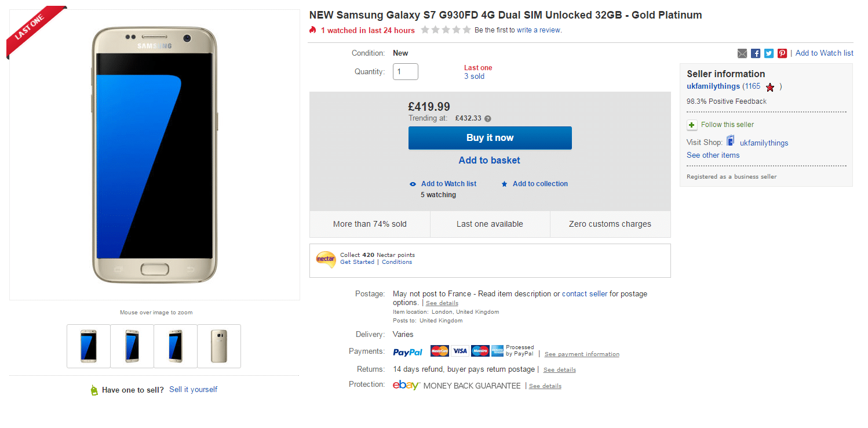Click the red feedback star icon

pos(770,87)
